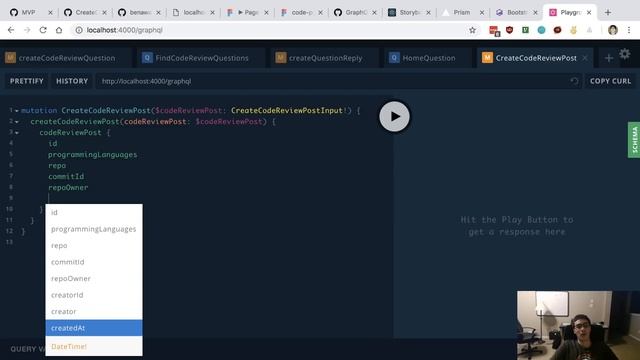Collapse the createCodeReviewPost block on line 2
This screenshot has height=360, width=640.
click(17, 122)
